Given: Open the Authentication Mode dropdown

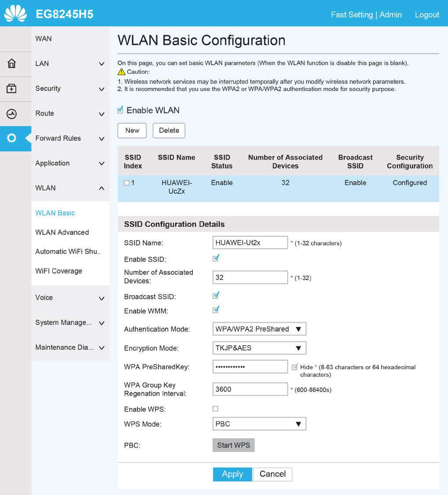Looking at the screenshot, I should tap(259, 329).
